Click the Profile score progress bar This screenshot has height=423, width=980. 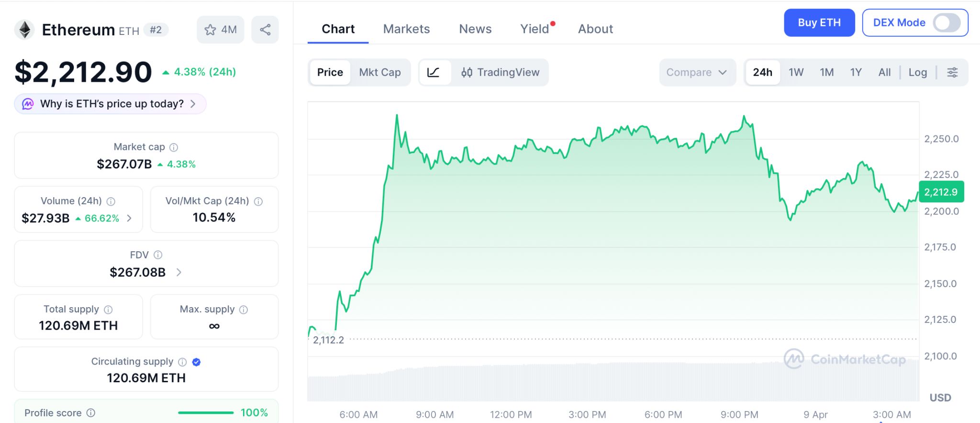click(206, 412)
